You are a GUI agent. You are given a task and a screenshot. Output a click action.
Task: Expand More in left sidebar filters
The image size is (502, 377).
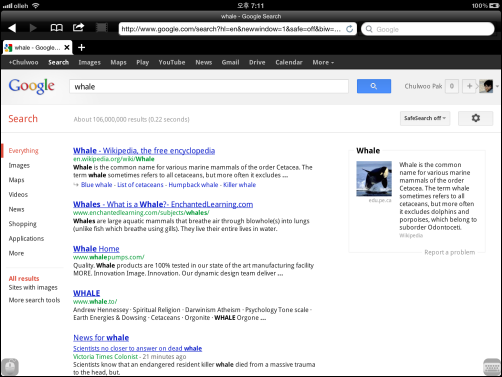click(x=16, y=253)
